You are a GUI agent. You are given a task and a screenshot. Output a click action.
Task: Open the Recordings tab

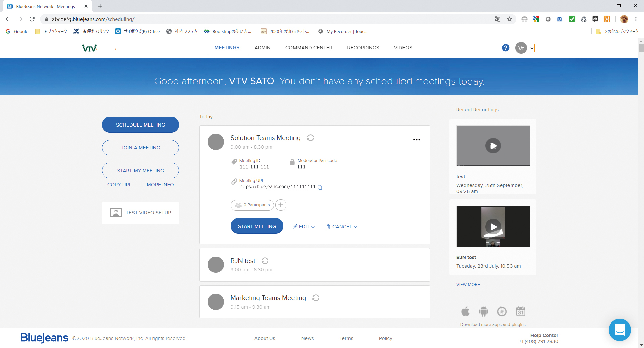click(363, 48)
